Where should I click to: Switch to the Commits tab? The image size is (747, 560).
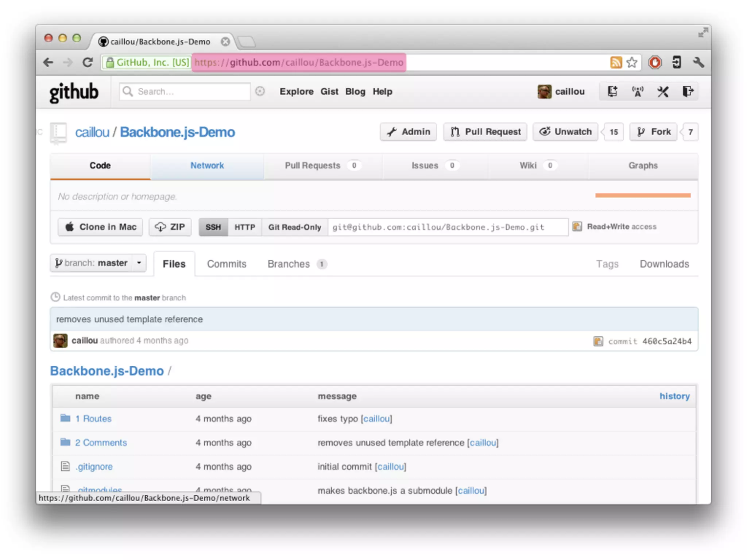(x=227, y=264)
